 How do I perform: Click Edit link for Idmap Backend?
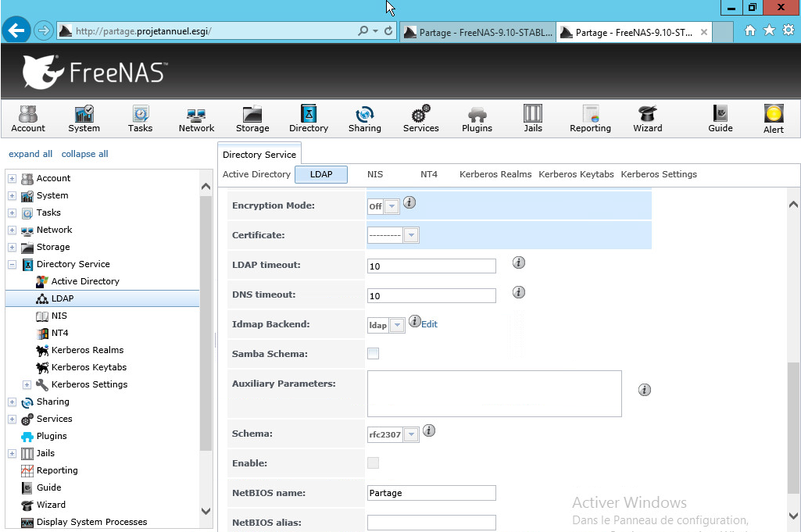429,324
